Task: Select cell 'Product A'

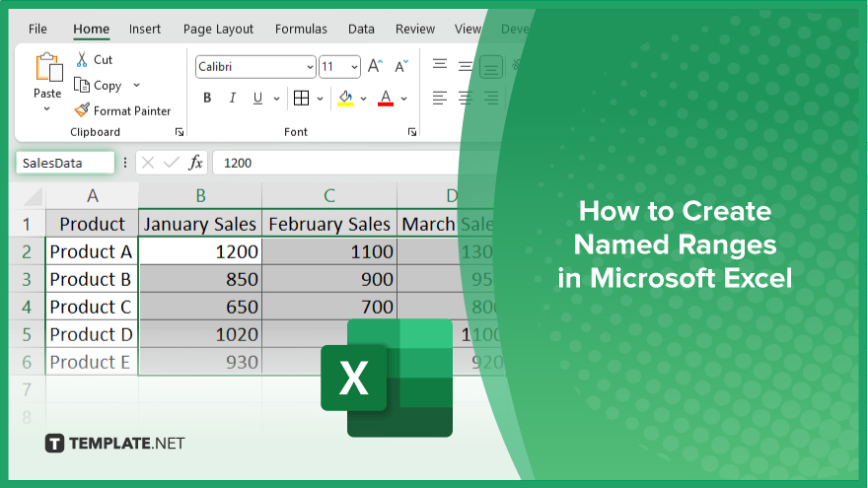Action: (x=92, y=251)
